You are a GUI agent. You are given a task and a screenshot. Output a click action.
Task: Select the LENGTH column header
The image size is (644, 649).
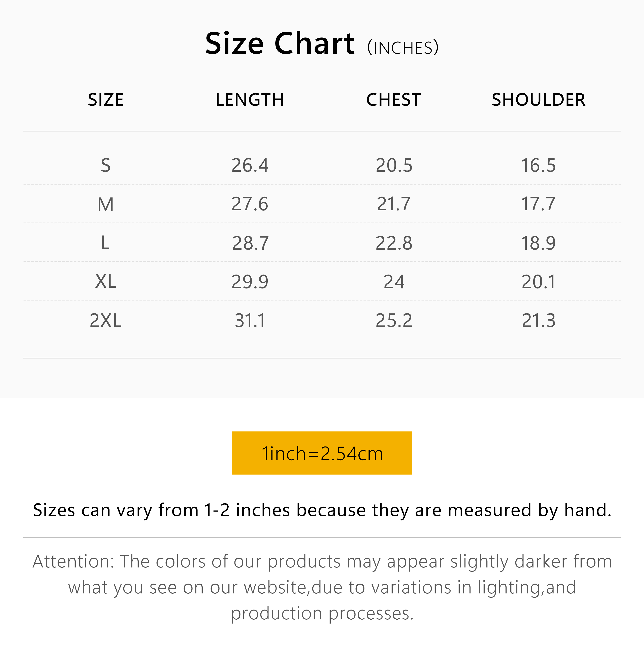[250, 100]
